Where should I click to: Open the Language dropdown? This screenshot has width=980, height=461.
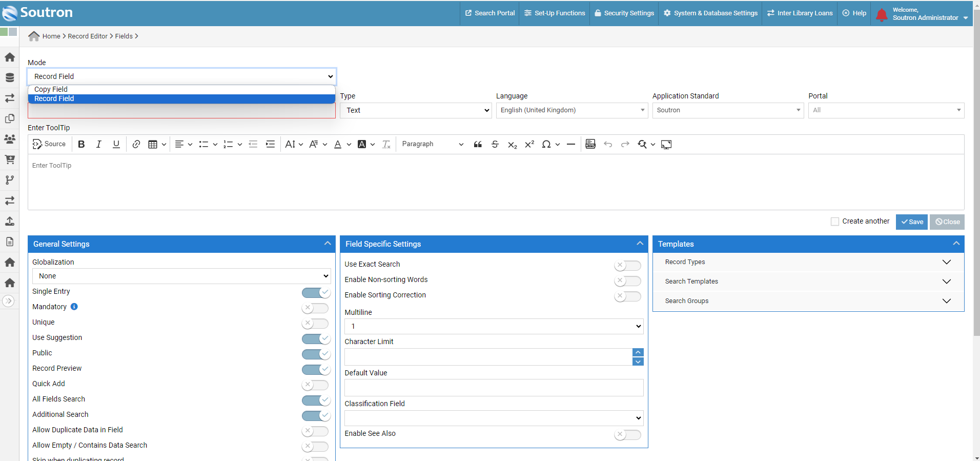click(x=572, y=110)
